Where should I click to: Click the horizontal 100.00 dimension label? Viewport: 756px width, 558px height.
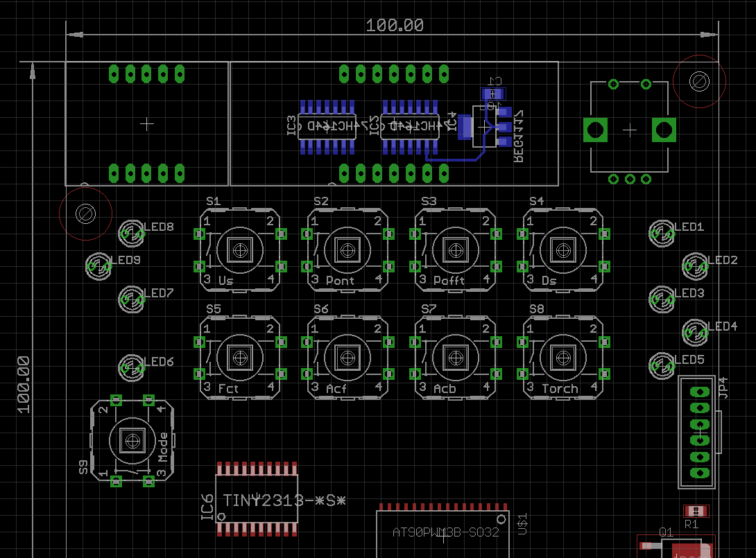395,26
